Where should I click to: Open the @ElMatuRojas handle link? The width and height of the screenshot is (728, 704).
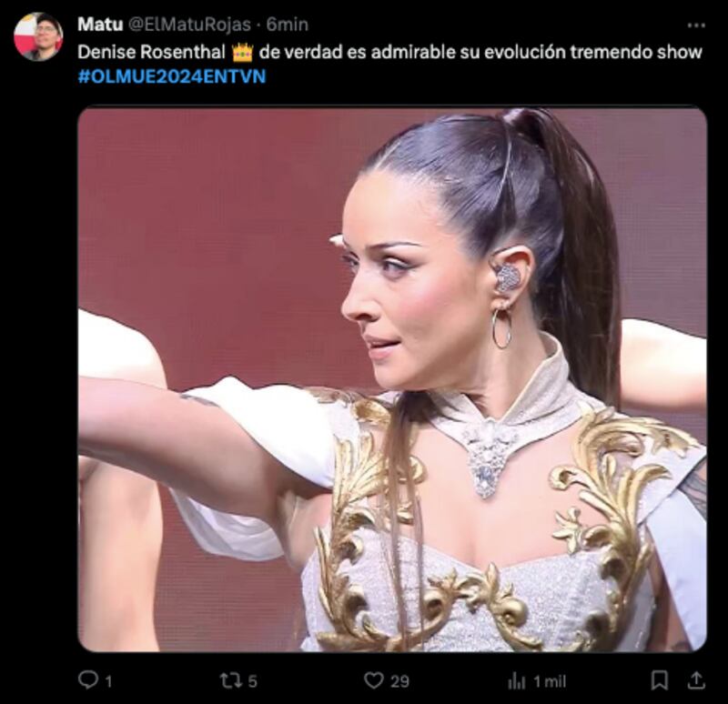[x=189, y=25]
